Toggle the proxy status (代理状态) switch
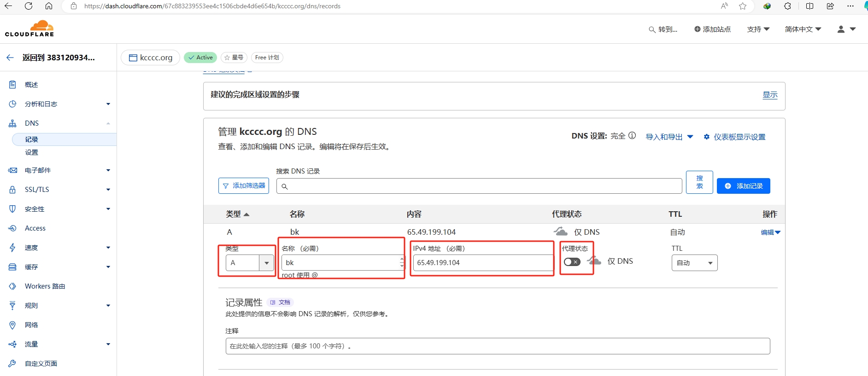Viewport: 868px width, 376px height. click(x=572, y=262)
